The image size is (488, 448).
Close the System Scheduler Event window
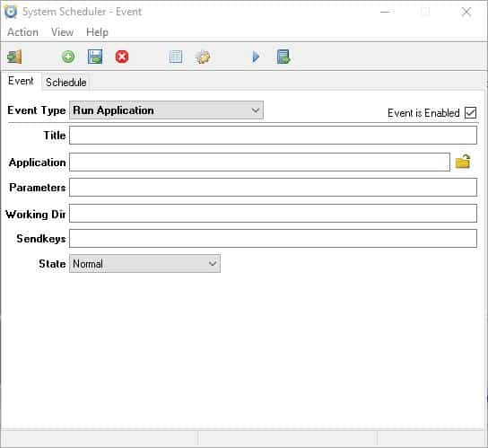(466, 12)
